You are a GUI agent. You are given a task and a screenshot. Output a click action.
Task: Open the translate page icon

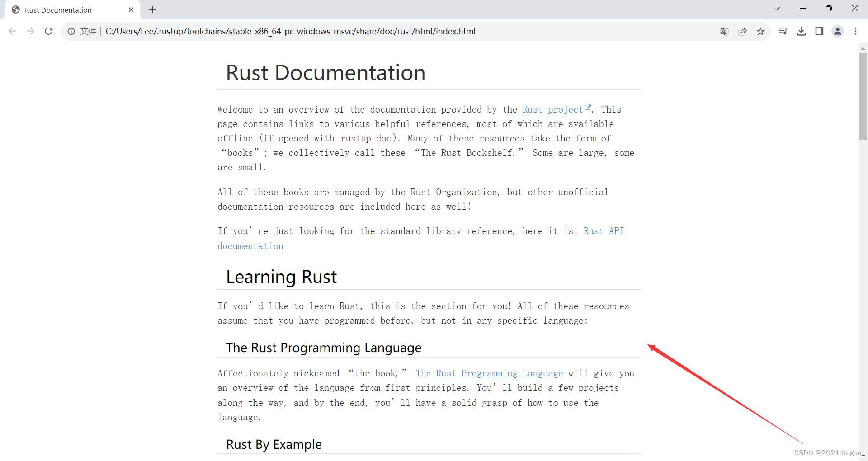pyautogui.click(x=724, y=31)
